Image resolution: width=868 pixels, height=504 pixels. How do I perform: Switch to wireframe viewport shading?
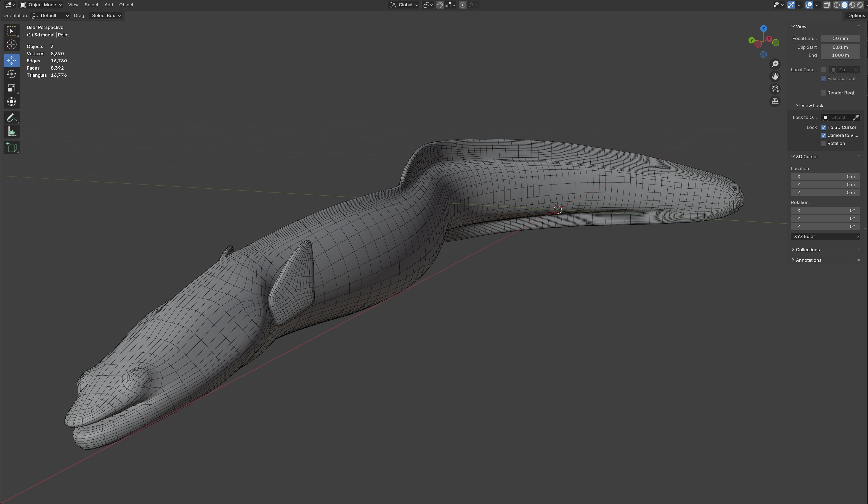click(836, 5)
